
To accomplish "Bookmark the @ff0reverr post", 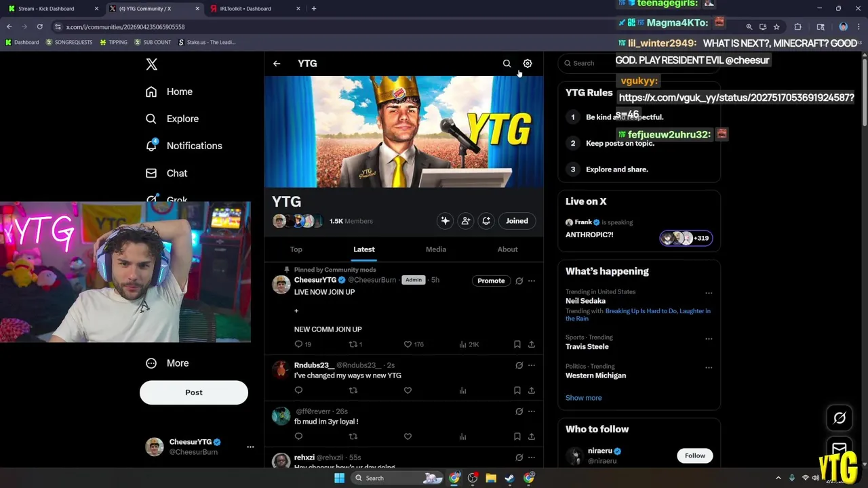I will tap(517, 436).
